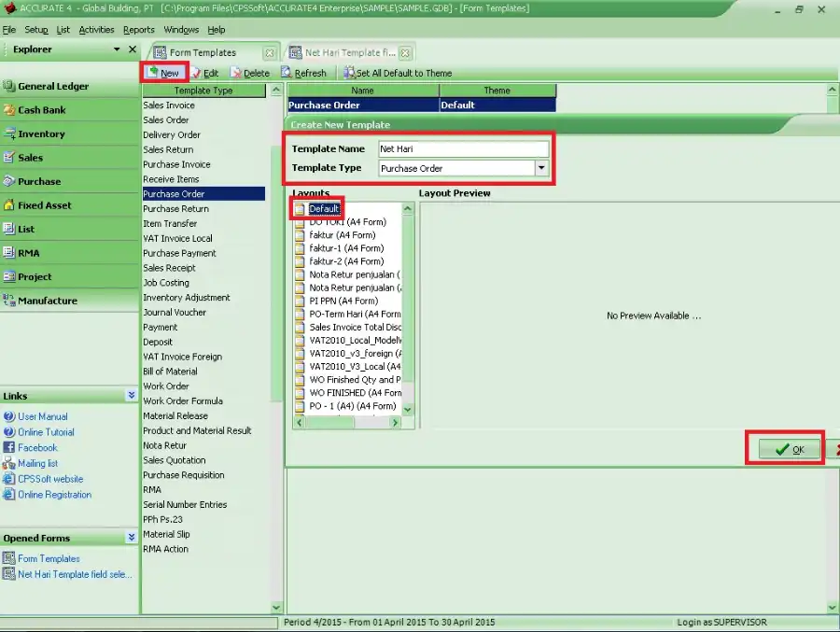Open the Project module
The image size is (840, 632).
(x=69, y=276)
